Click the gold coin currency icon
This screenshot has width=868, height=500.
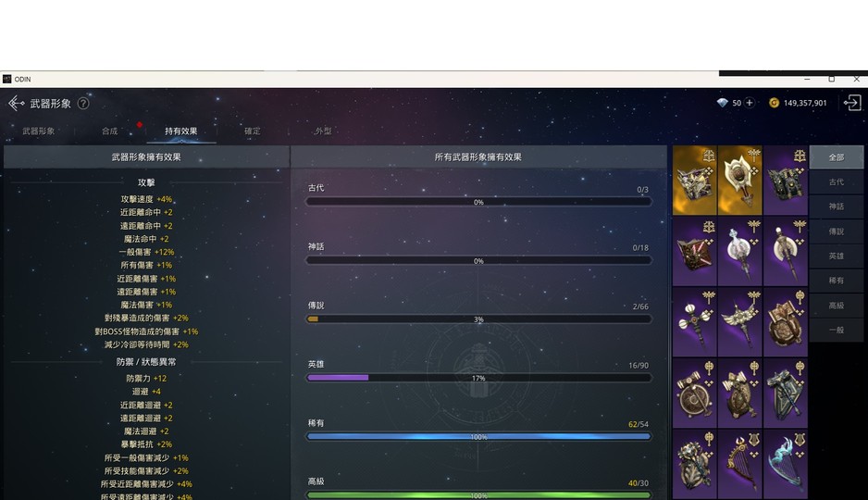(774, 103)
